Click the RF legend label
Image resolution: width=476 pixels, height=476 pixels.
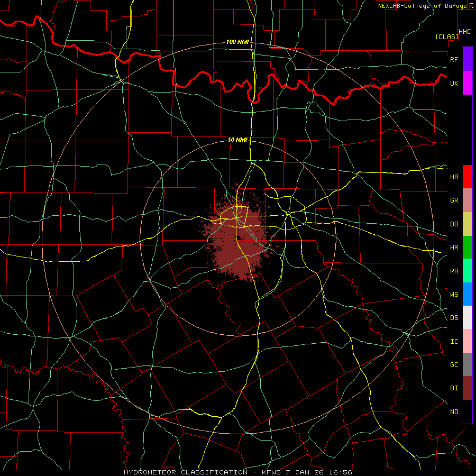[x=454, y=59]
